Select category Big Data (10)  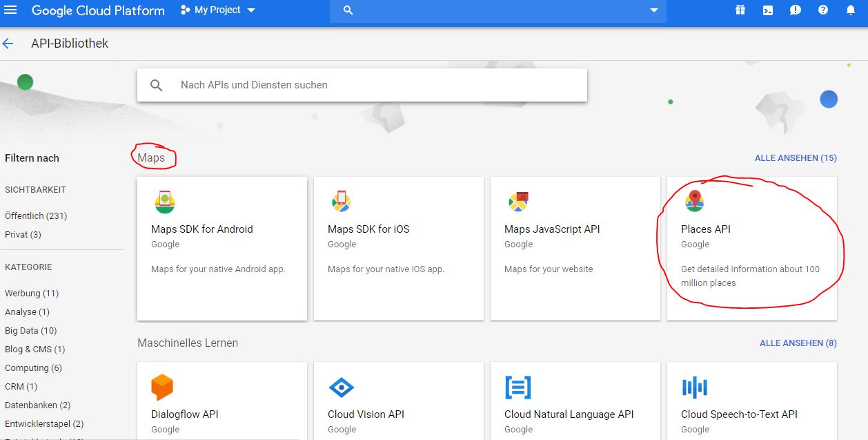[x=31, y=330]
